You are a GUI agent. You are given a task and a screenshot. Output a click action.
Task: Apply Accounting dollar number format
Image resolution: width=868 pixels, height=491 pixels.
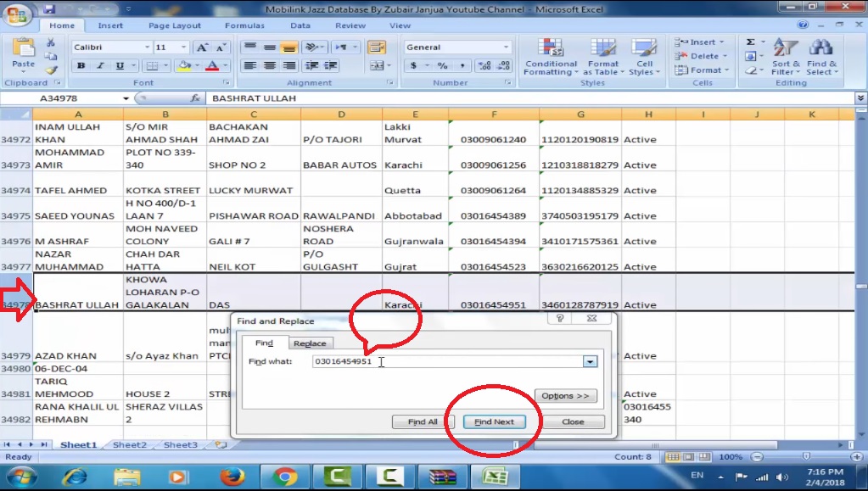(413, 66)
